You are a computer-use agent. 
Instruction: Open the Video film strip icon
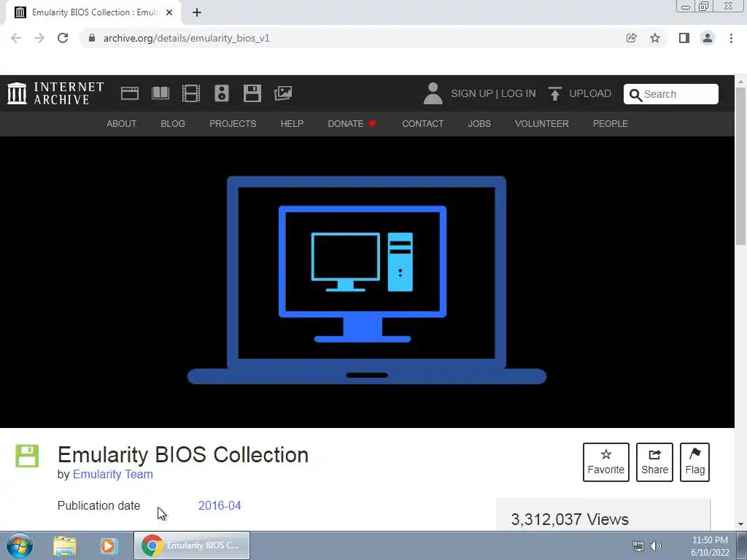click(191, 93)
